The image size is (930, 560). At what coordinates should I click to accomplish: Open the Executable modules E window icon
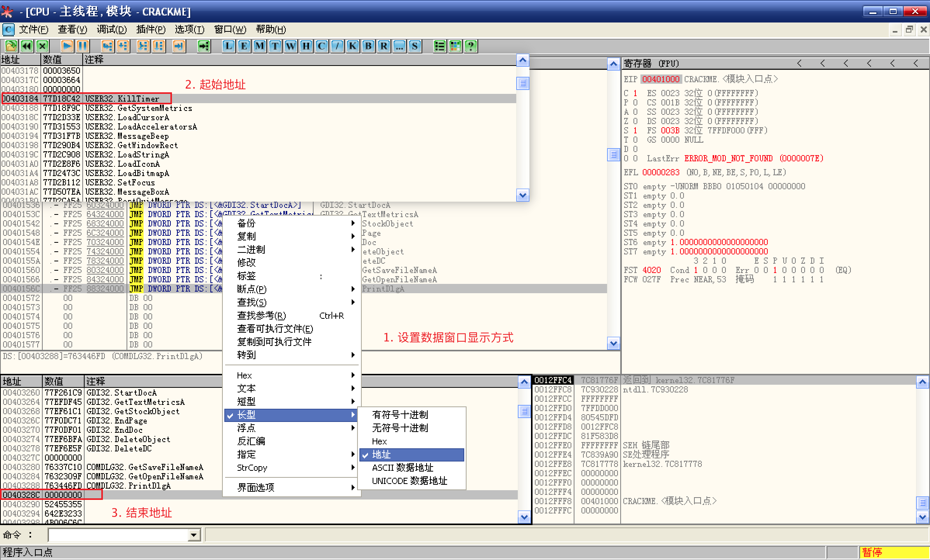(244, 46)
